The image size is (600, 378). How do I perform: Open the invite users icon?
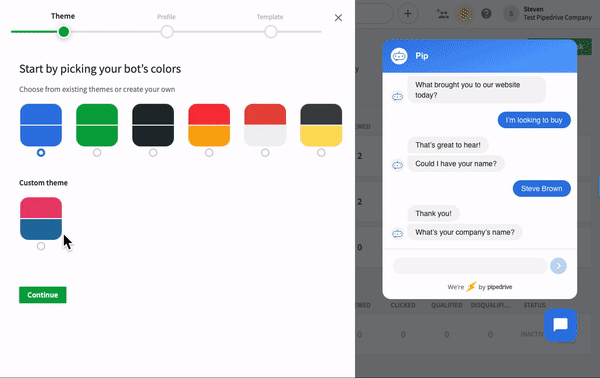click(443, 14)
